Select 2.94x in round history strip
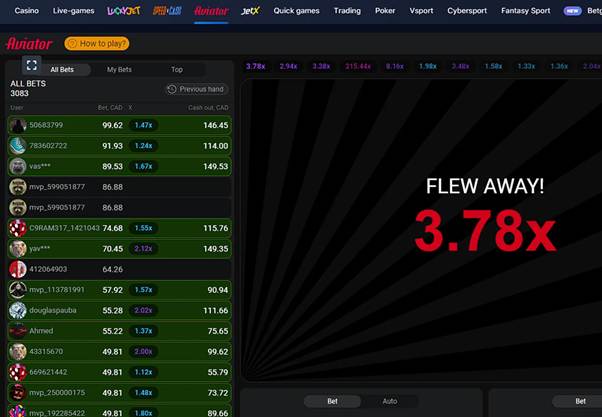Screen dimensions: 602x417 tap(288, 66)
